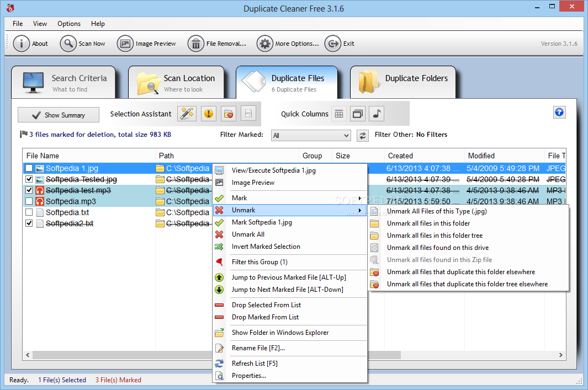
Task: Select Unmark all files in this folder
Action: coord(468,223)
